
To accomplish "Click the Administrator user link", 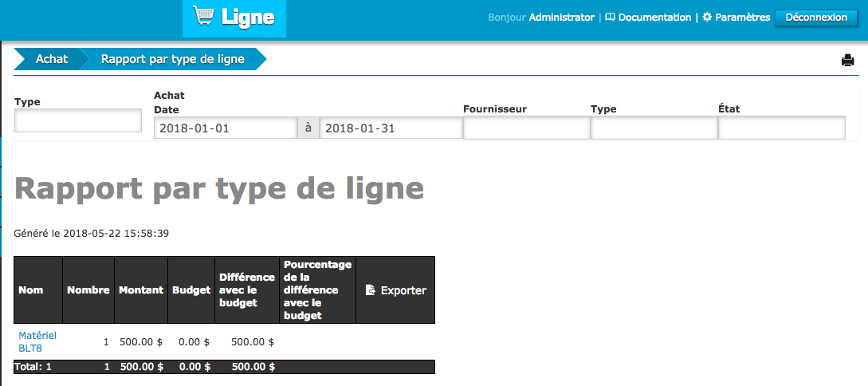I will (x=561, y=17).
